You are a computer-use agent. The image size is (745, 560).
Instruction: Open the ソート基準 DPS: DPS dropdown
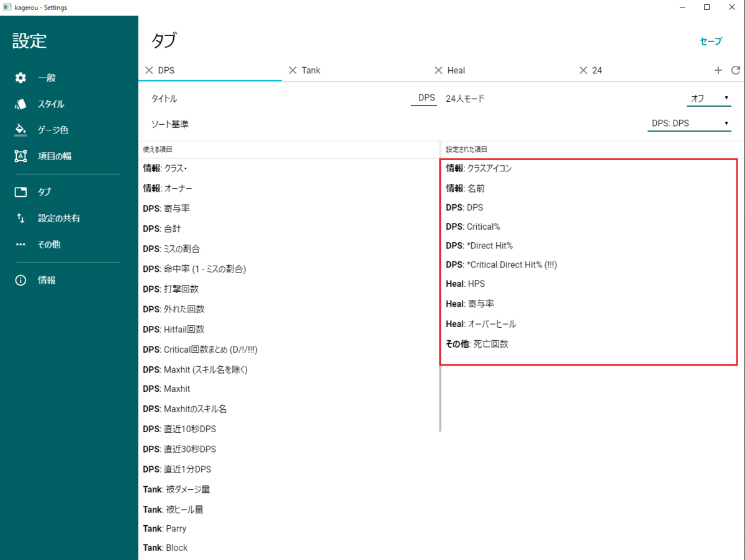pos(689,123)
